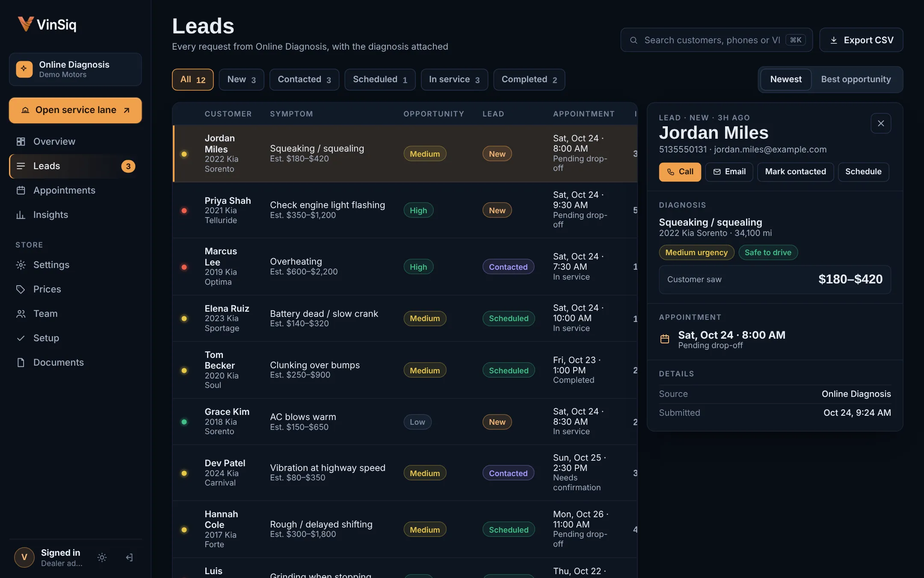Screen dimensions: 924x578
Task: Sort leads by Best opportunity
Action: tap(856, 79)
